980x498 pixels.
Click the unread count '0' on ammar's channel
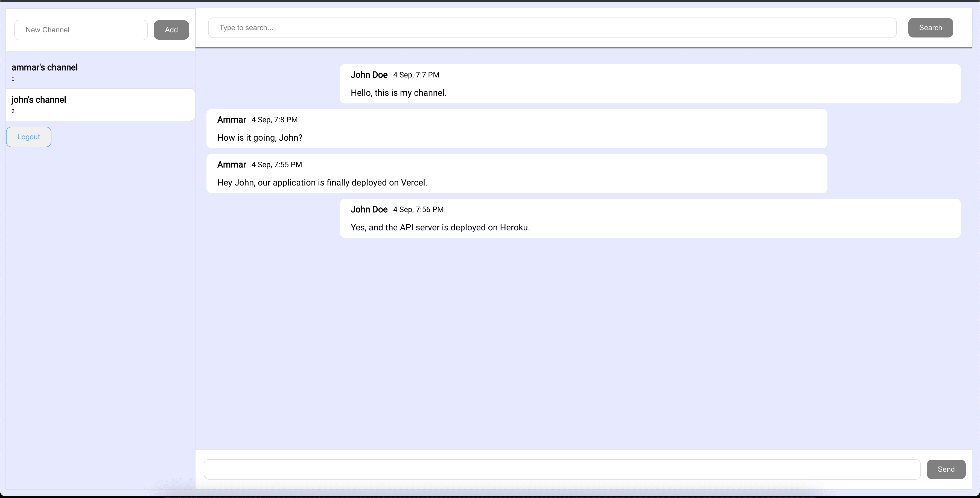pyautogui.click(x=13, y=79)
